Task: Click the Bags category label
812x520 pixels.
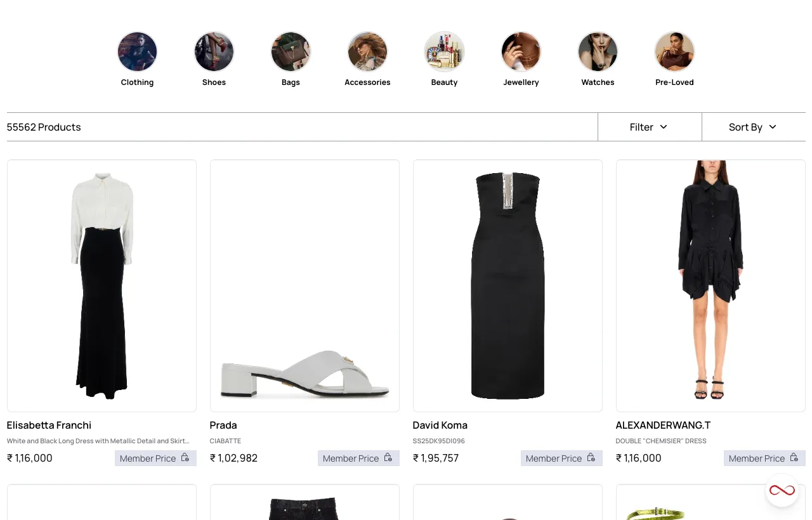Action: (x=291, y=82)
